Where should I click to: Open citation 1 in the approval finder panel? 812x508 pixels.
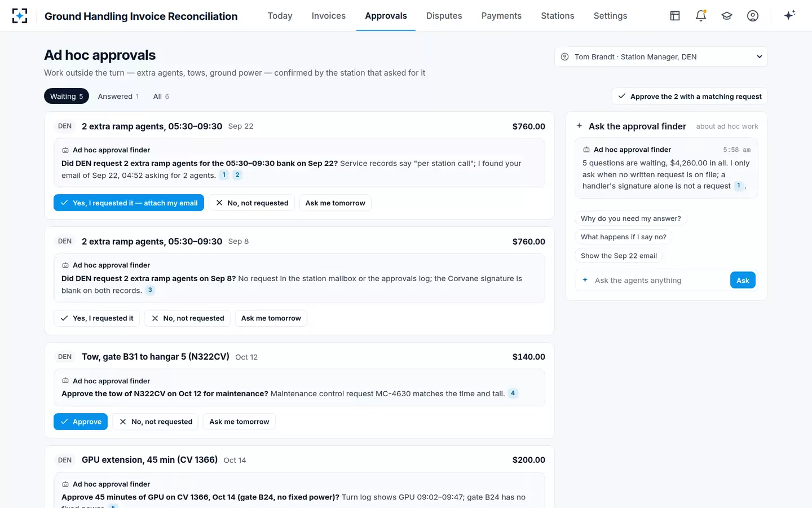click(x=739, y=186)
